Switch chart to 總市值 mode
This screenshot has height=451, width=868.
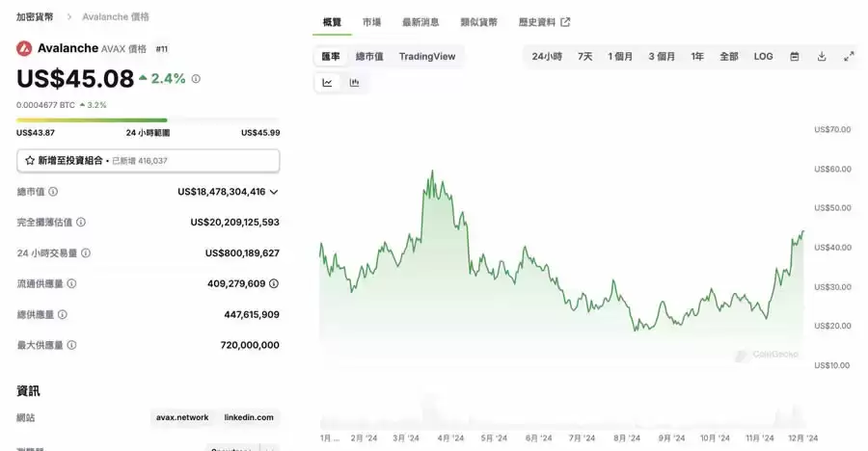pos(369,57)
